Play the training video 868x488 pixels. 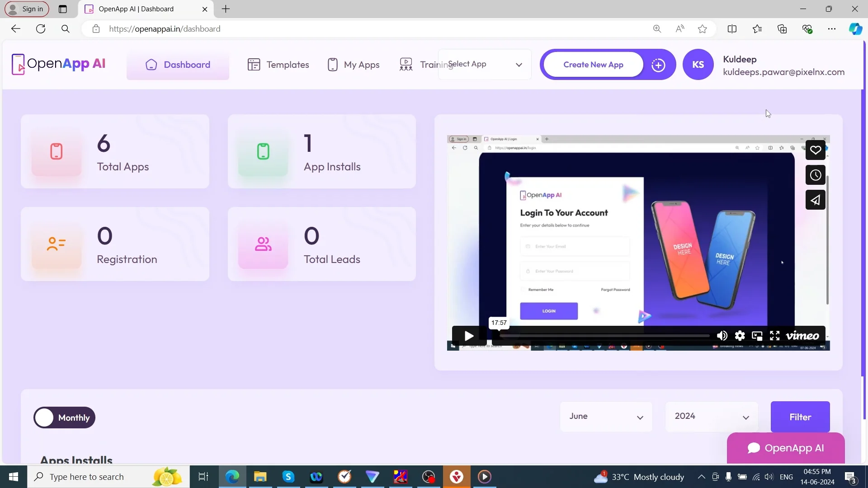pyautogui.click(x=469, y=336)
